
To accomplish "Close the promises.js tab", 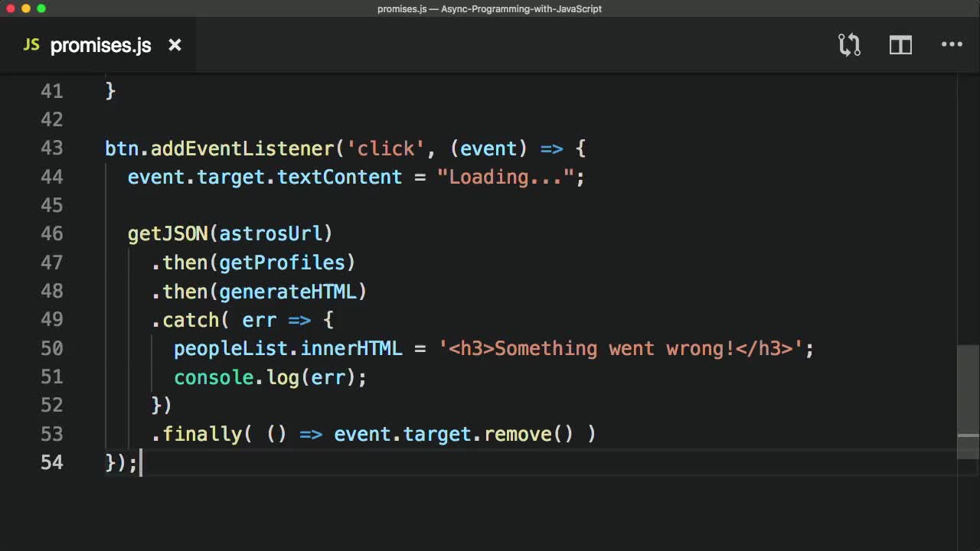I will click(175, 45).
